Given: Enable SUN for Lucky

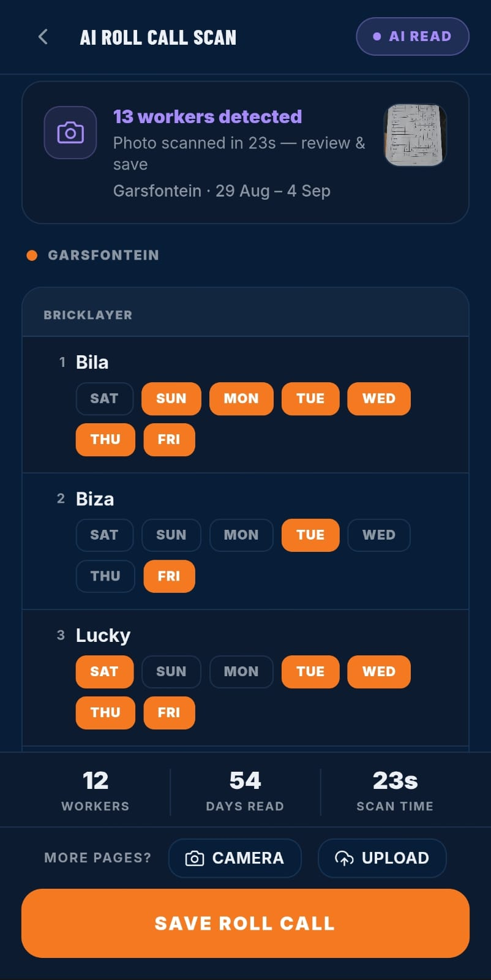Looking at the screenshot, I should pyautogui.click(x=171, y=672).
